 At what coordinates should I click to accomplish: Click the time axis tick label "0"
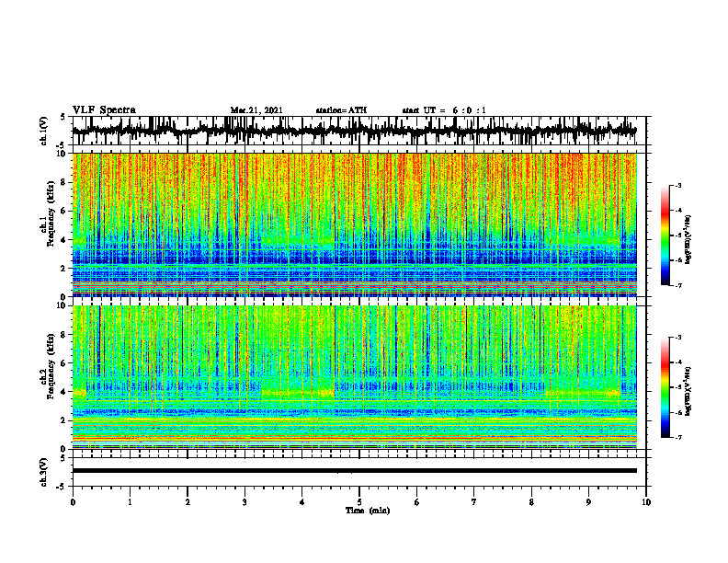click(x=73, y=502)
